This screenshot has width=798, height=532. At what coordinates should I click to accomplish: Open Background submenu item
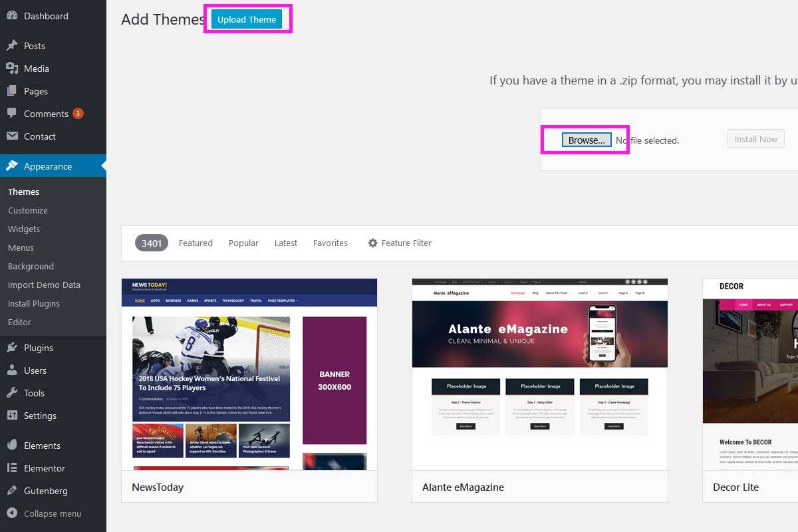31,266
